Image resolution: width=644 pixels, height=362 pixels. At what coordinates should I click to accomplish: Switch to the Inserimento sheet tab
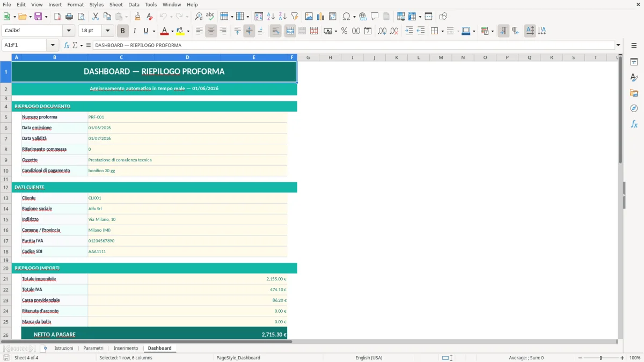point(126,348)
